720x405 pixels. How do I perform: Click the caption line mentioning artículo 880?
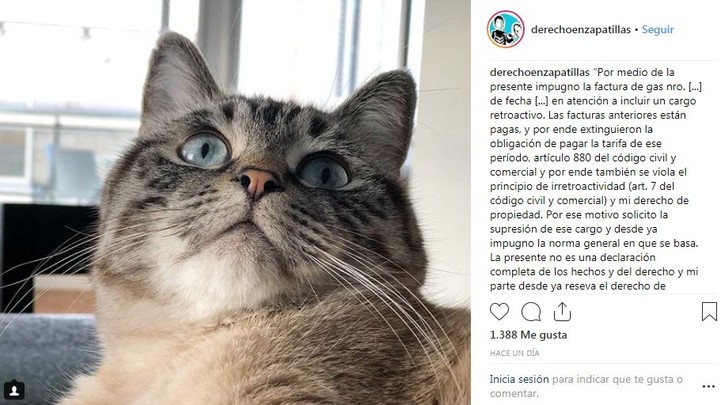[x=583, y=158]
